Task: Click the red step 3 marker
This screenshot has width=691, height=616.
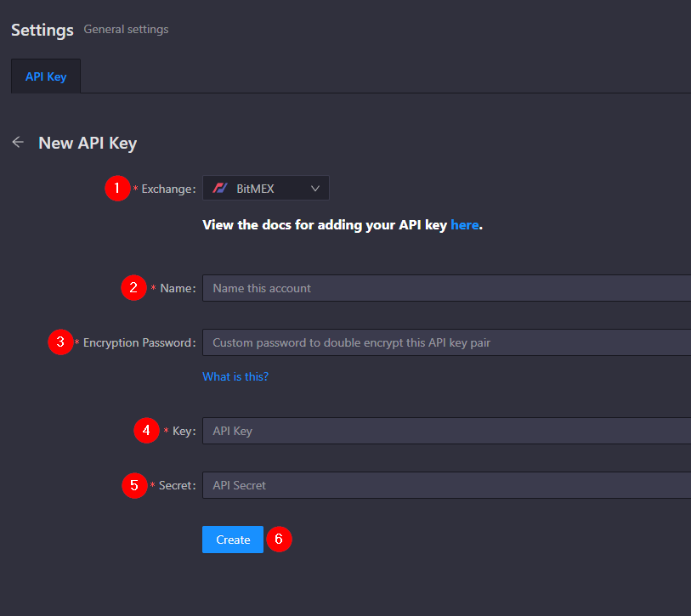Action: [x=60, y=342]
